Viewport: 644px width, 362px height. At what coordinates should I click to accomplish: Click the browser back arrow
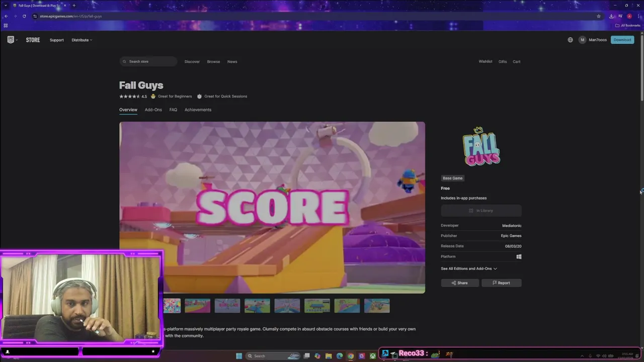6,16
